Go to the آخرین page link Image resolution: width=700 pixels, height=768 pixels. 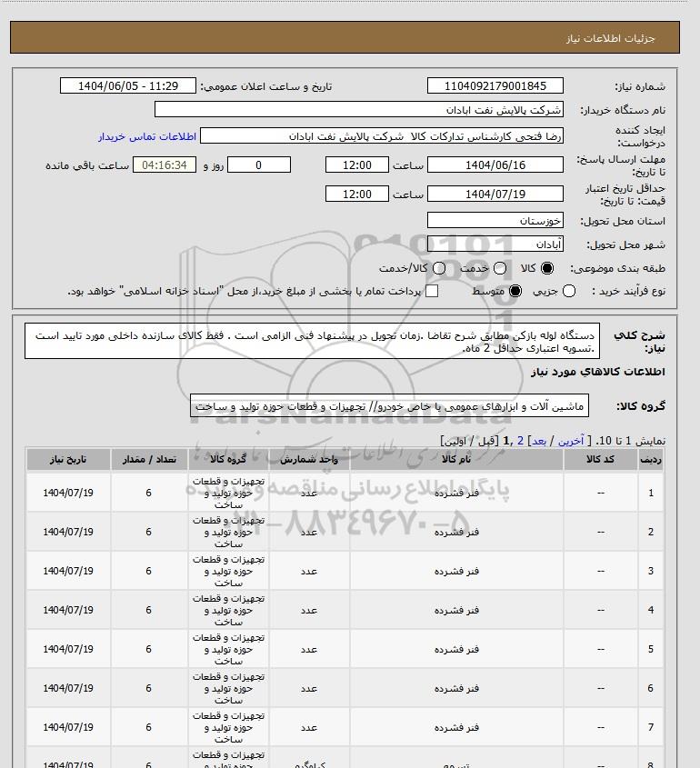(571, 441)
